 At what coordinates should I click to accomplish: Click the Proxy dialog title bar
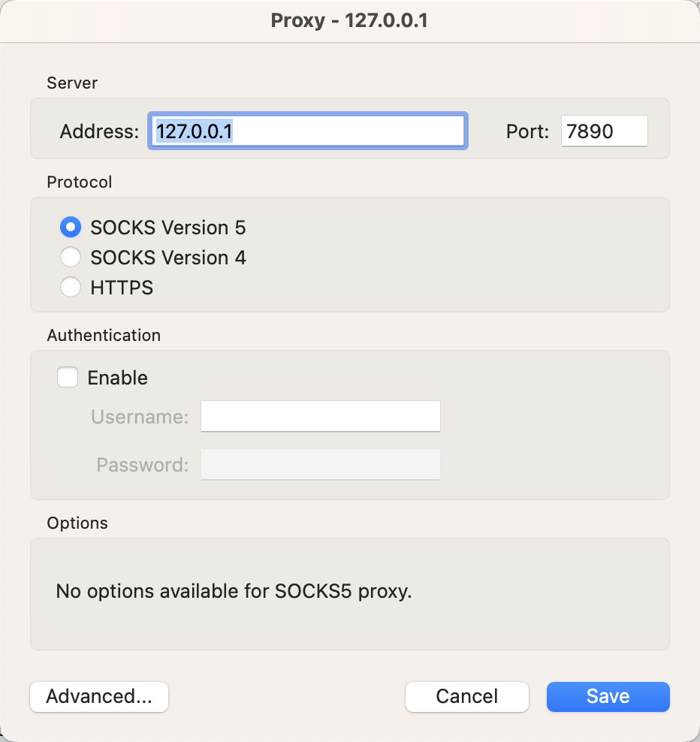coord(350,21)
